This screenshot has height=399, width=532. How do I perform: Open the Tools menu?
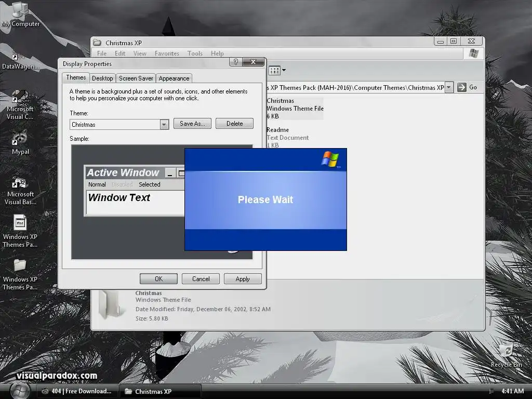(195, 54)
